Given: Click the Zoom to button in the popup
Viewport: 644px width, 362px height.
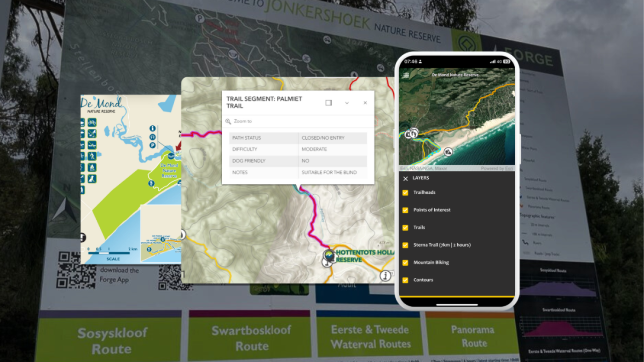Looking at the screenshot, I should 244,121.
